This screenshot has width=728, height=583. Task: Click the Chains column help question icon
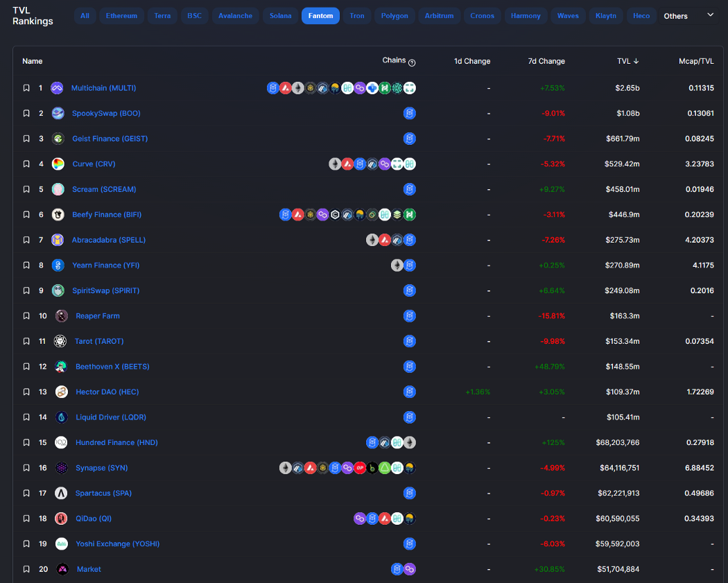click(412, 62)
